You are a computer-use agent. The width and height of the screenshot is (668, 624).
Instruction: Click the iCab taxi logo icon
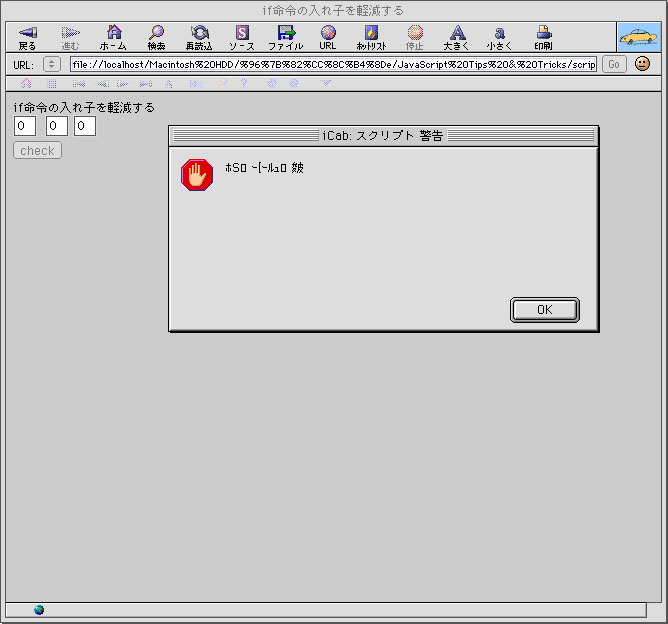pyautogui.click(x=639, y=37)
